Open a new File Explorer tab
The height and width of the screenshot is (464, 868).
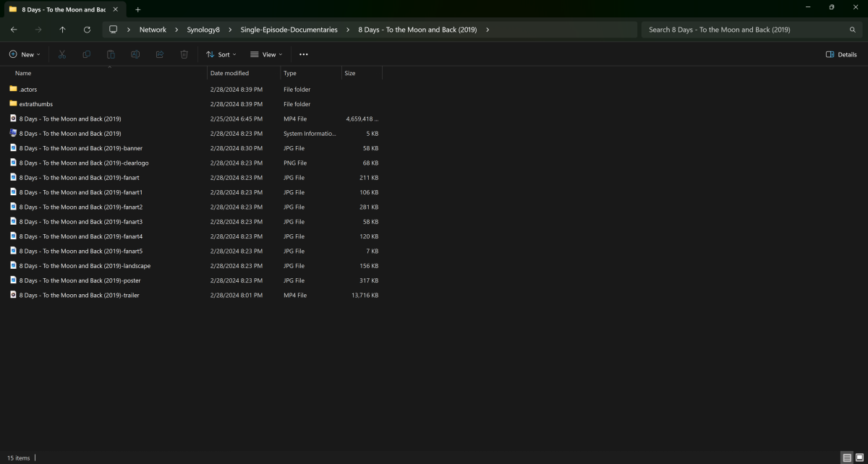pyautogui.click(x=138, y=9)
